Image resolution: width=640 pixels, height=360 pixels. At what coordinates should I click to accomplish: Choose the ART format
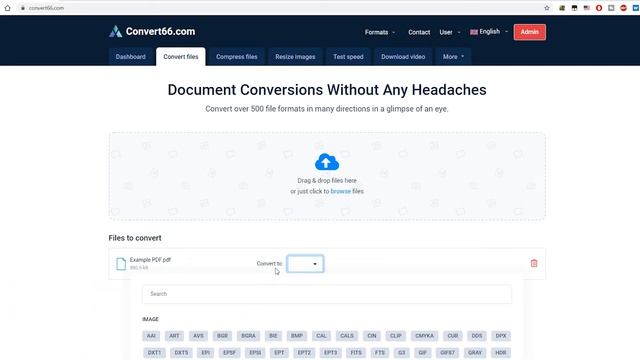pos(174,336)
